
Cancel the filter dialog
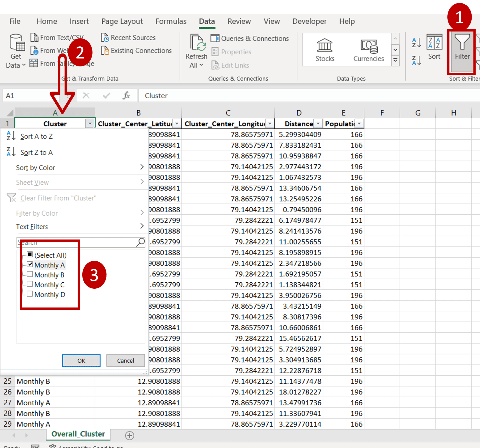(125, 360)
